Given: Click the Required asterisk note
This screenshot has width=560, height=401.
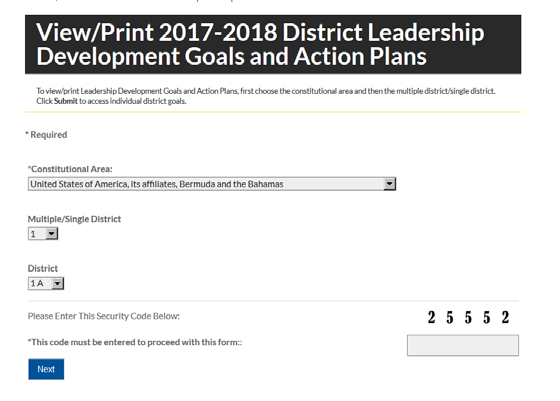Looking at the screenshot, I should (46, 135).
